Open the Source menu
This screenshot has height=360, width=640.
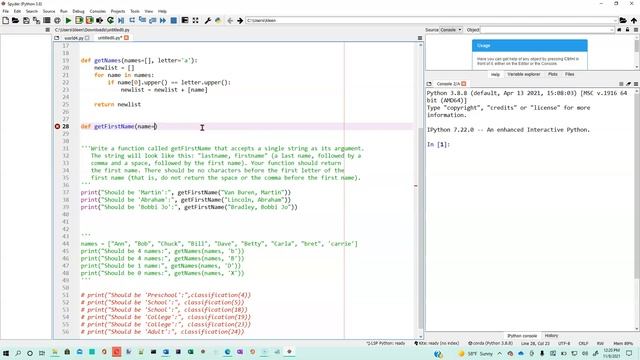[x=49, y=11]
